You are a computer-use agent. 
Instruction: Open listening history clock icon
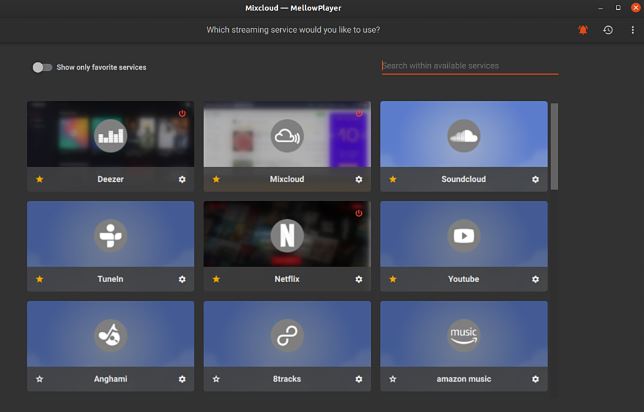(608, 30)
